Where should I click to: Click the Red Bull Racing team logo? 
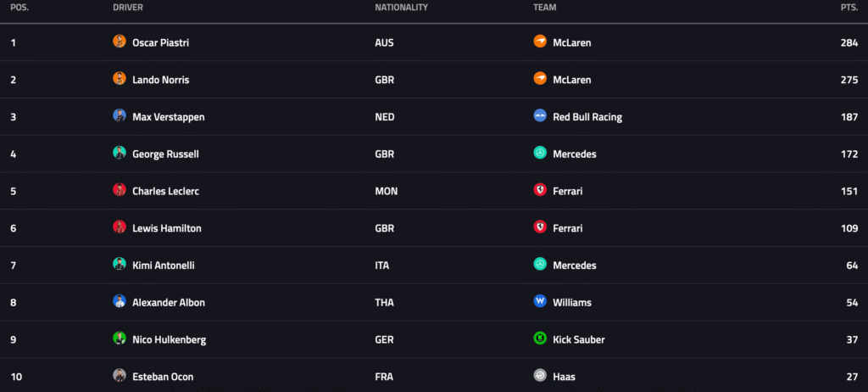pyautogui.click(x=540, y=116)
